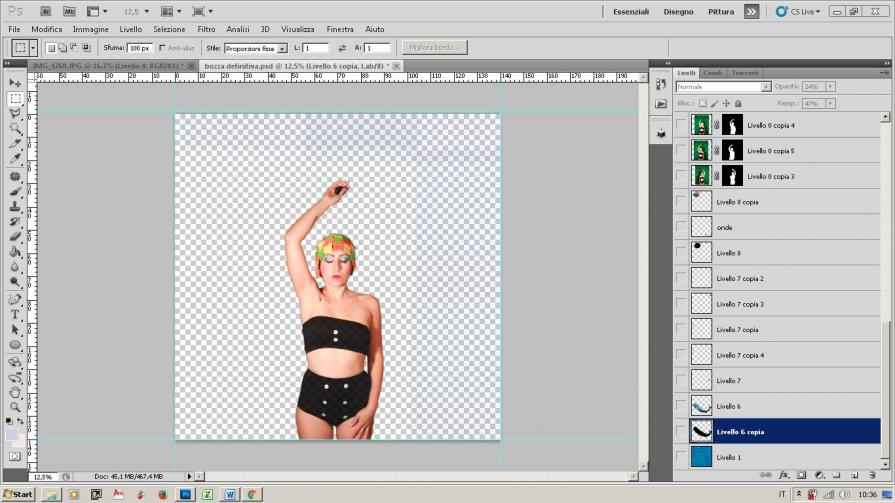Click the foreground color swatch
Viewport: 895px width, 503px height.
click(12, 434)
